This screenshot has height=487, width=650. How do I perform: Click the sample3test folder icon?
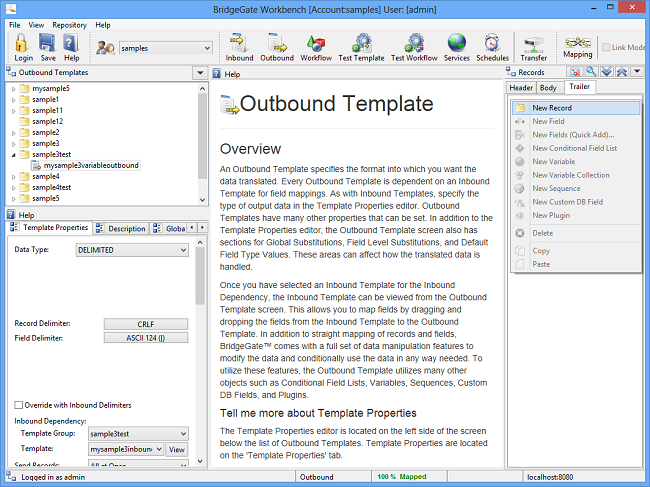pos(25,154)
